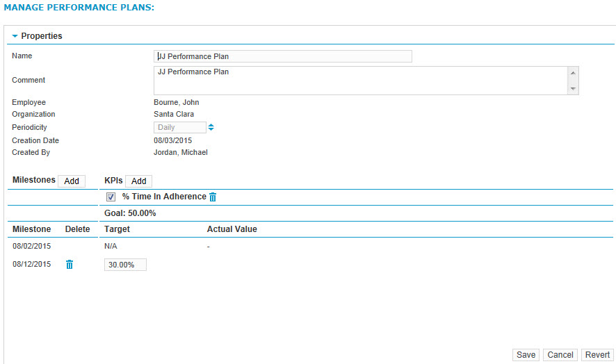The width and height of the screenshot is (616, 364).
Task: Click the Delete column header
Action: [x=77, y=229]
